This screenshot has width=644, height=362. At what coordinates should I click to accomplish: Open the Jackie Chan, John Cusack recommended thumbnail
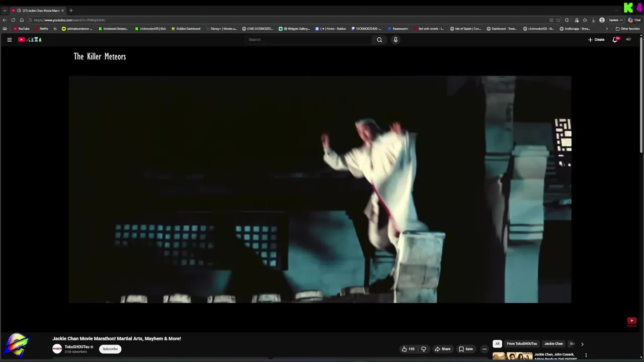(x=512, y=356)
